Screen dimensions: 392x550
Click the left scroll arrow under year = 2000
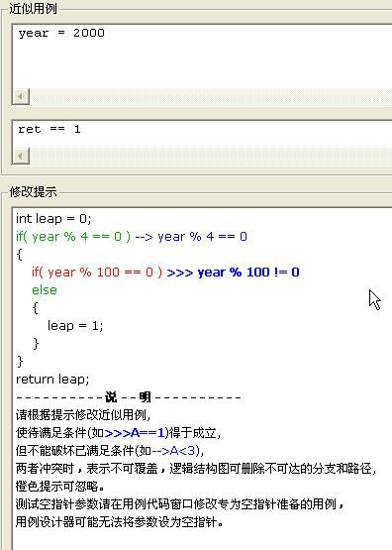pyautogui.click(x=21, y=96)
